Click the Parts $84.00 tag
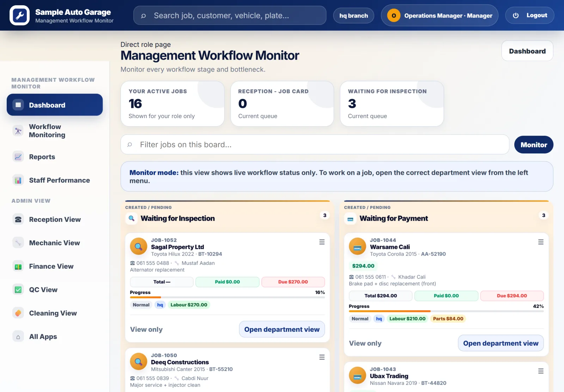 [448, 319]
